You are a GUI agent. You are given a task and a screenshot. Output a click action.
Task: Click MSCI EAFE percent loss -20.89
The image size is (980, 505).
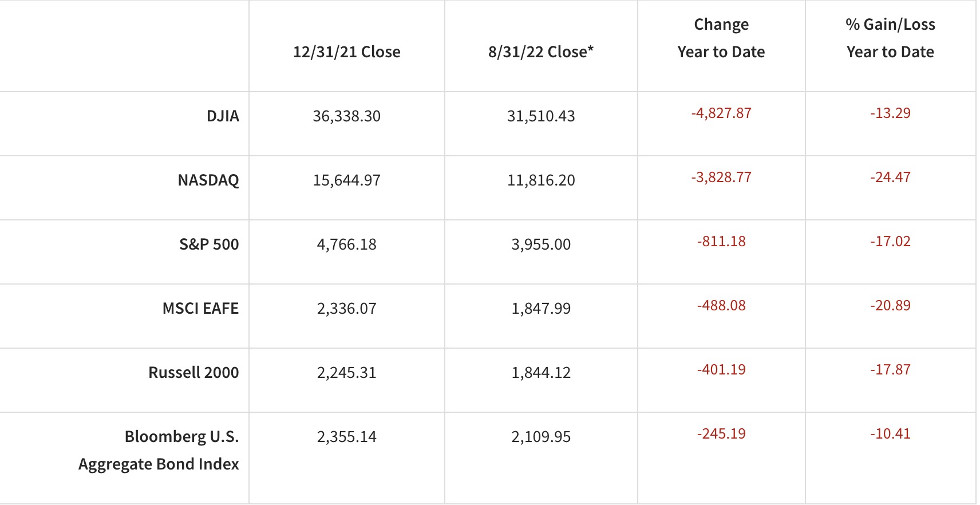coord(890,306)
